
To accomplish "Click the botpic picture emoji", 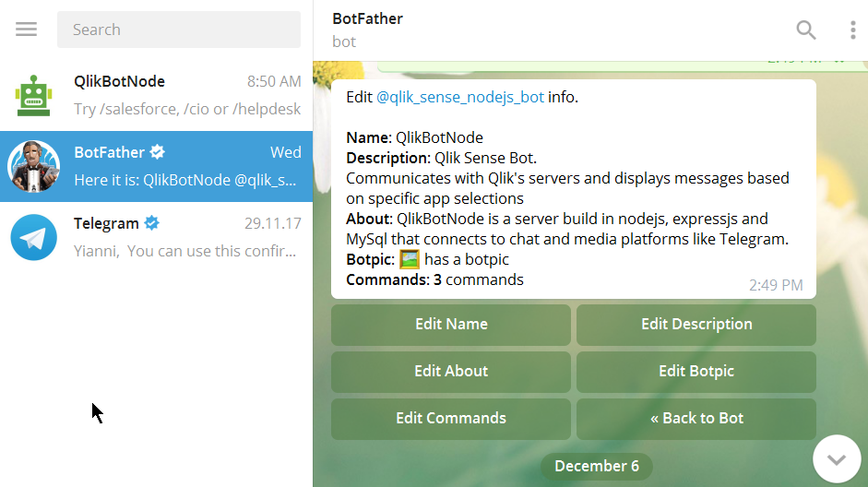I will point(409,259).
